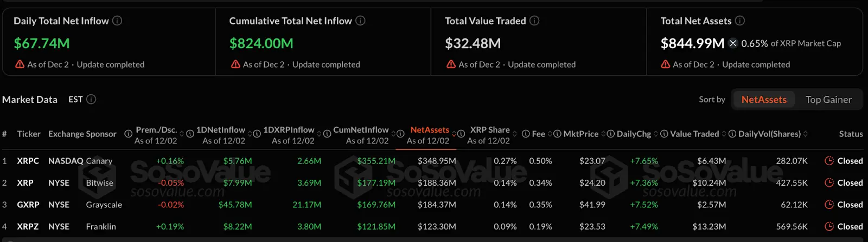Open the XRPC ticker link
Image resolution: width=868 pixels, height=242 pixels.
[28, 161]
